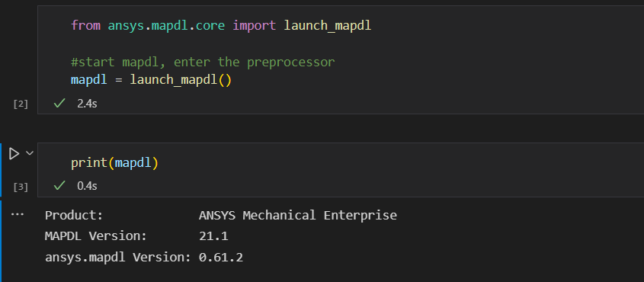Run the print(mapdl) cell
Image resolution: width=644 pixels, height=282 pixels.
(x=14, y=154)
